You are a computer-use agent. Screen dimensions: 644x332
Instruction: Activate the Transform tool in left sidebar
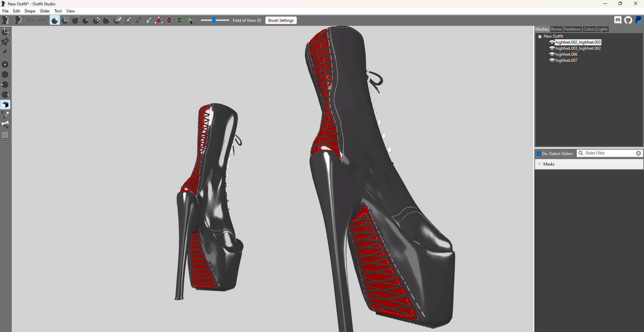pos(5,32)
